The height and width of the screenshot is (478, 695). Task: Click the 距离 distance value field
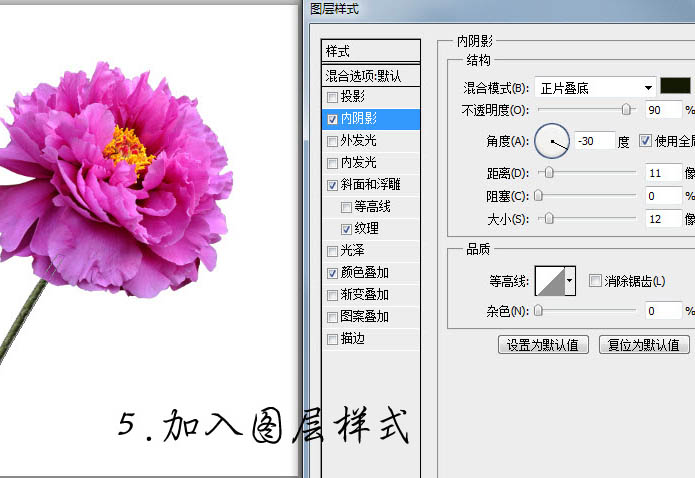(662, 173)
